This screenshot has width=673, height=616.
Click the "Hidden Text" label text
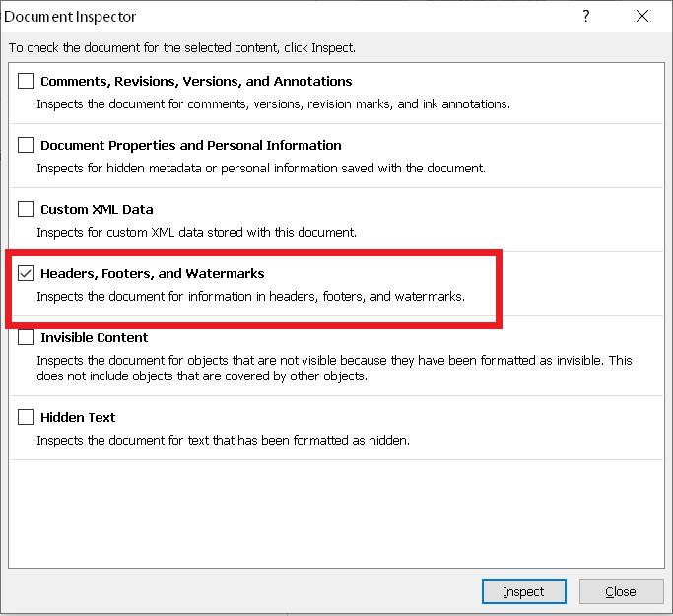78,417
